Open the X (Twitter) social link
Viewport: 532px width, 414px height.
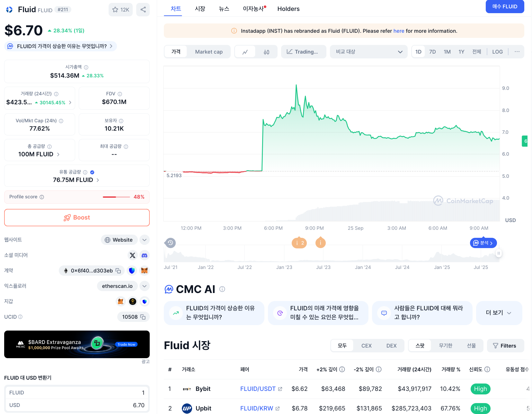tap(132, 255)
